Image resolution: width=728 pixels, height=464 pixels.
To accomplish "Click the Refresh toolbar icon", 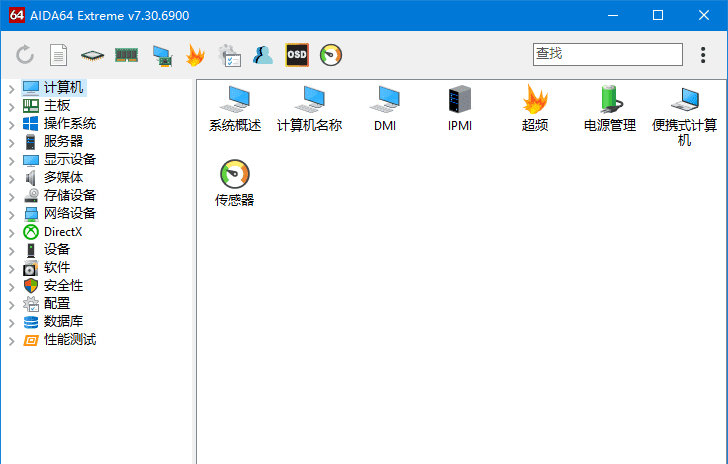I will 25,55.
